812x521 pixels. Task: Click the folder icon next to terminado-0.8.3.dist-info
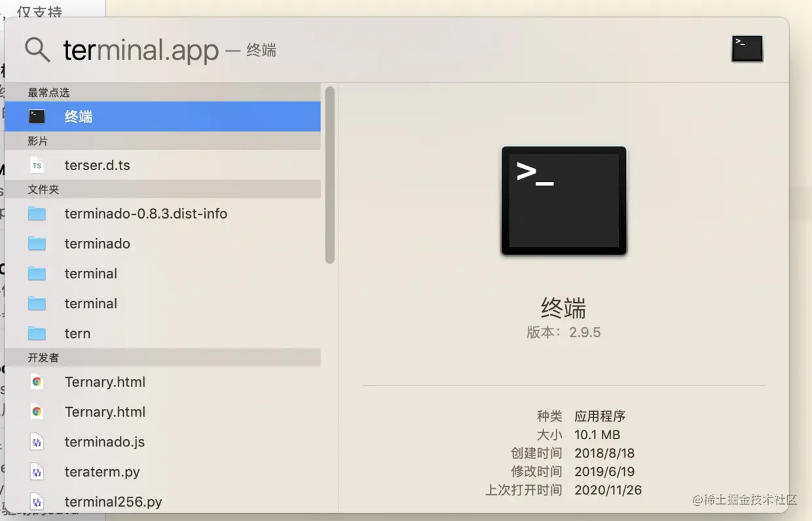pyautogui.click(x=37, y=214)
